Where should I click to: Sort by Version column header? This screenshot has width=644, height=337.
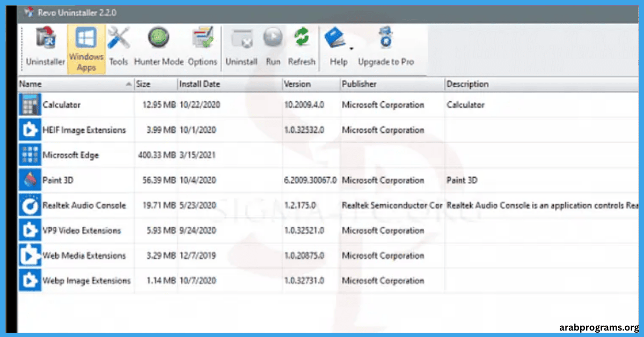pyautogui.click(x=311, y=84)
